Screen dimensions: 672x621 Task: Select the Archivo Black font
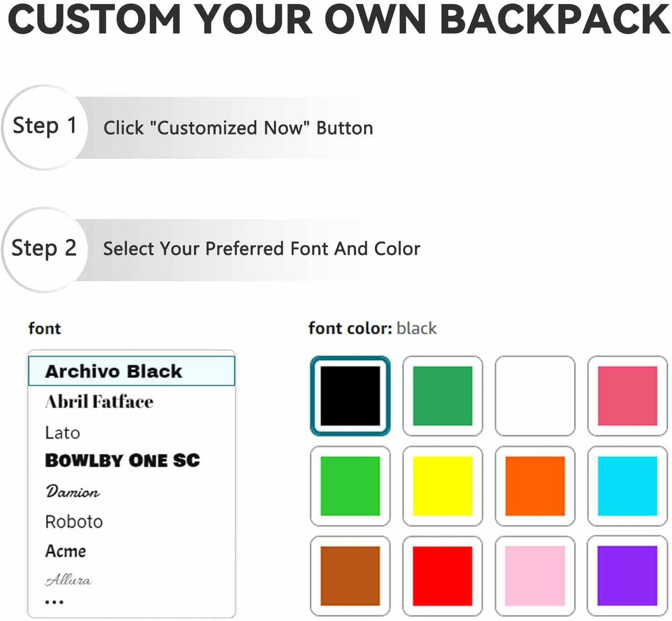click(113, 370)
